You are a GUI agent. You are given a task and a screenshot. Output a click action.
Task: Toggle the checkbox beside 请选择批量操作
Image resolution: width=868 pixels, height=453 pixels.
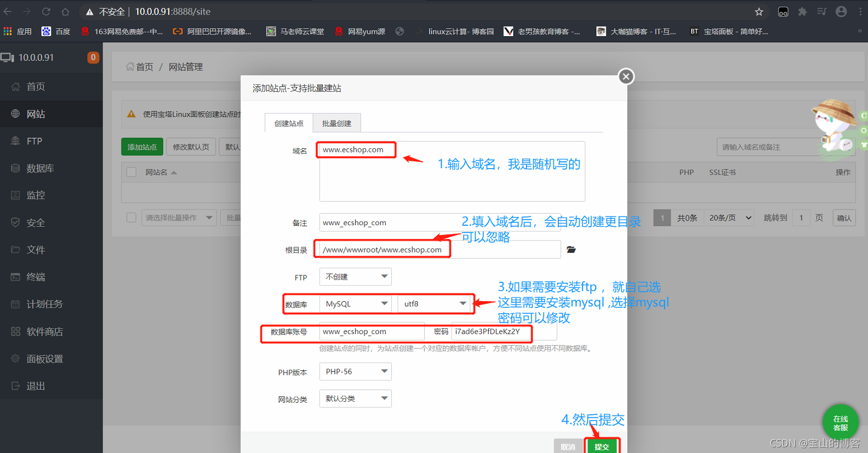coord(131,218)
